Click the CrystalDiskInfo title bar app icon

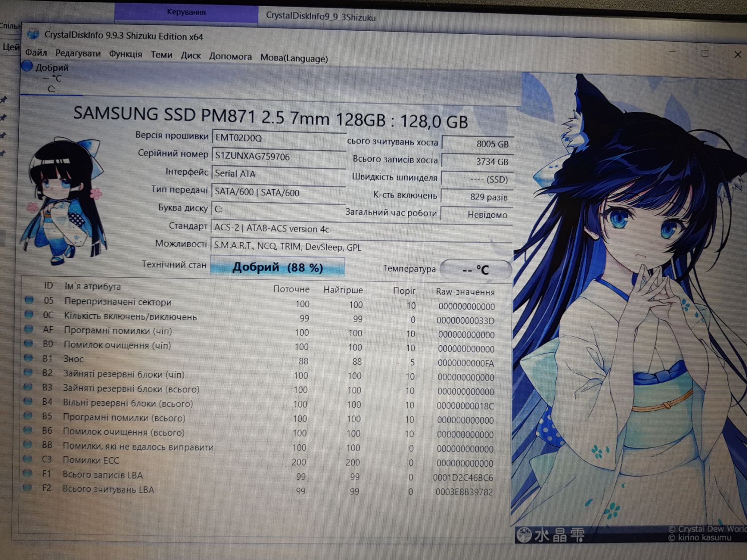(x=33, y=34)
